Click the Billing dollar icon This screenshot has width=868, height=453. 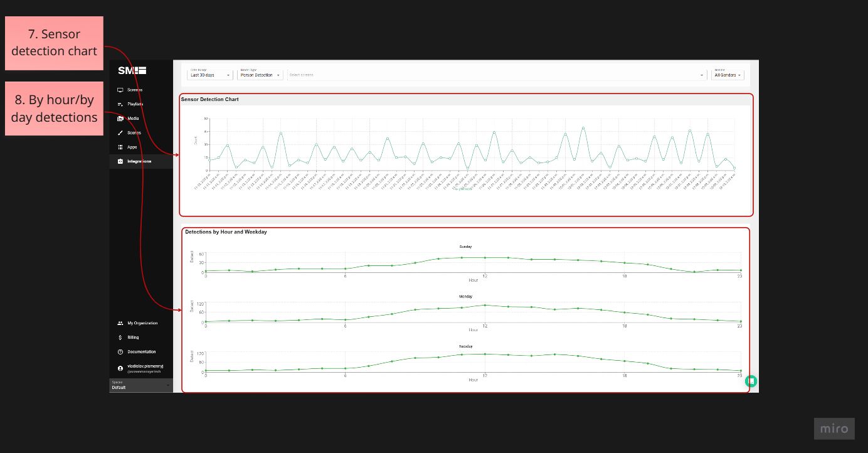tap(120, 337)
